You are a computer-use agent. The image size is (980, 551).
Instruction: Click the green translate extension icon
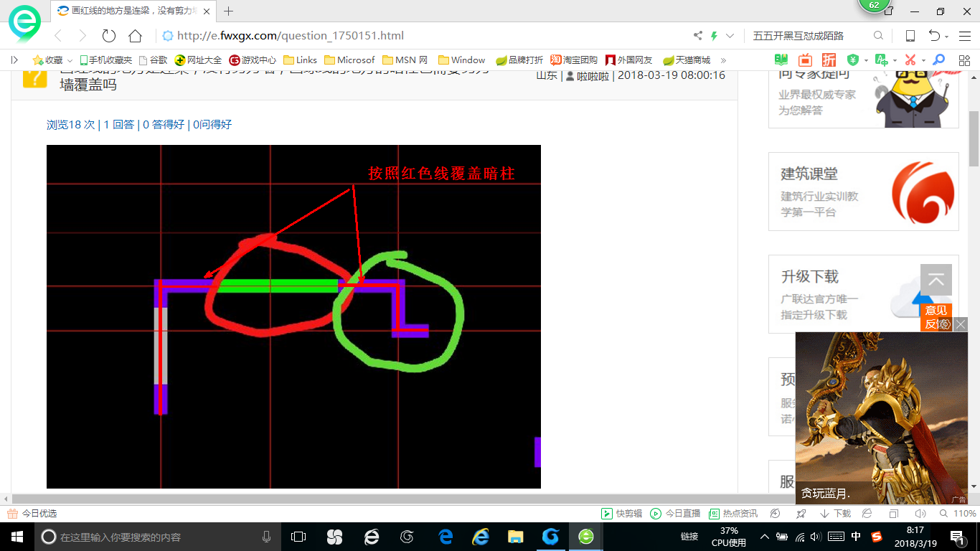(x=881, y=60)
